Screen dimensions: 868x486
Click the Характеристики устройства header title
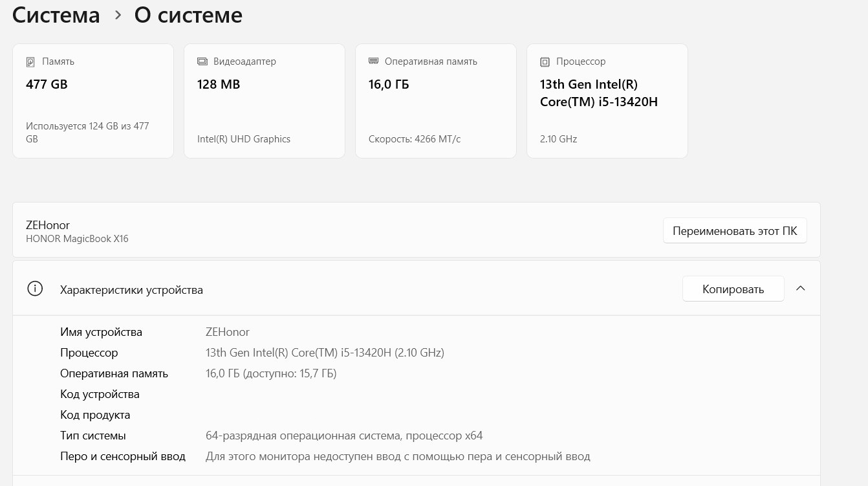131,290
